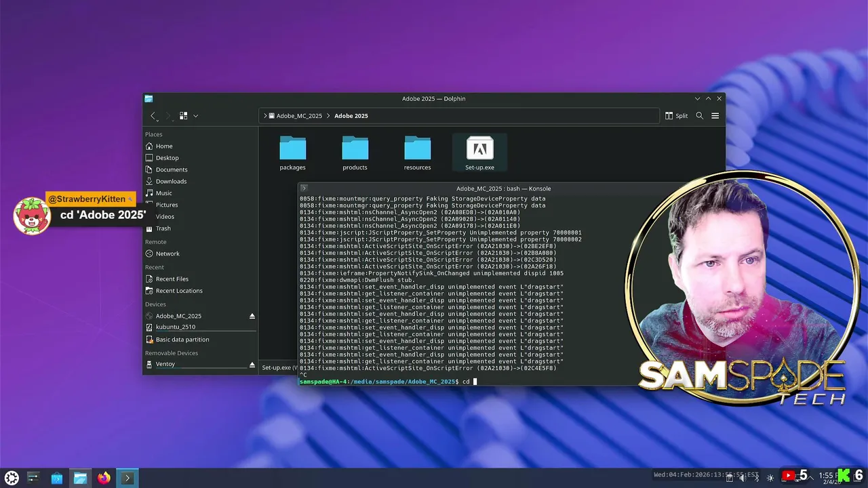868x488 pixels.
Task: Open volume control in system tray
Action: click(743, 478)
